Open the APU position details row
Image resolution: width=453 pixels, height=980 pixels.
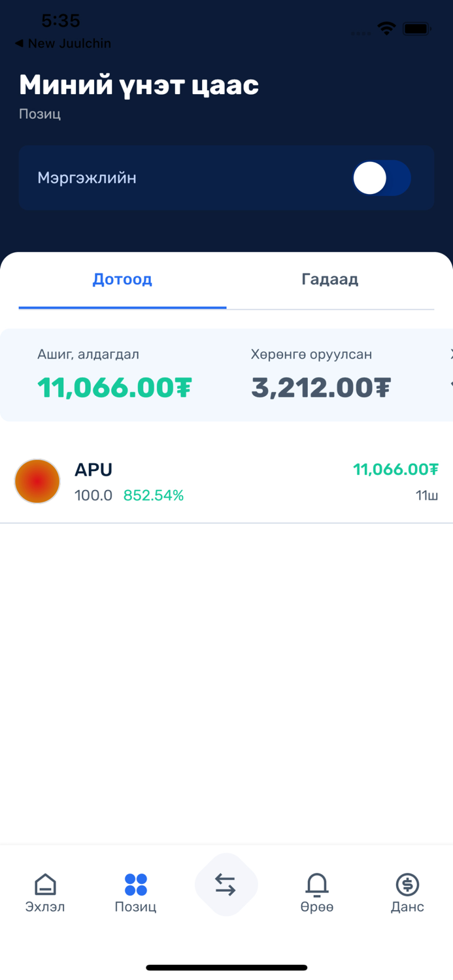226,481
